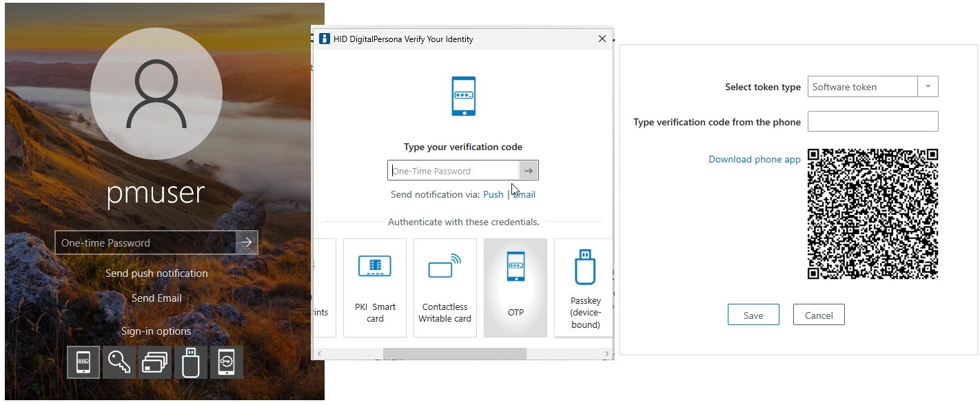Image resolution: width=980 pixels, height=405 pixels.
Task: Click the credentials horizontal scrollbar thumb
Action: point(454,353)
